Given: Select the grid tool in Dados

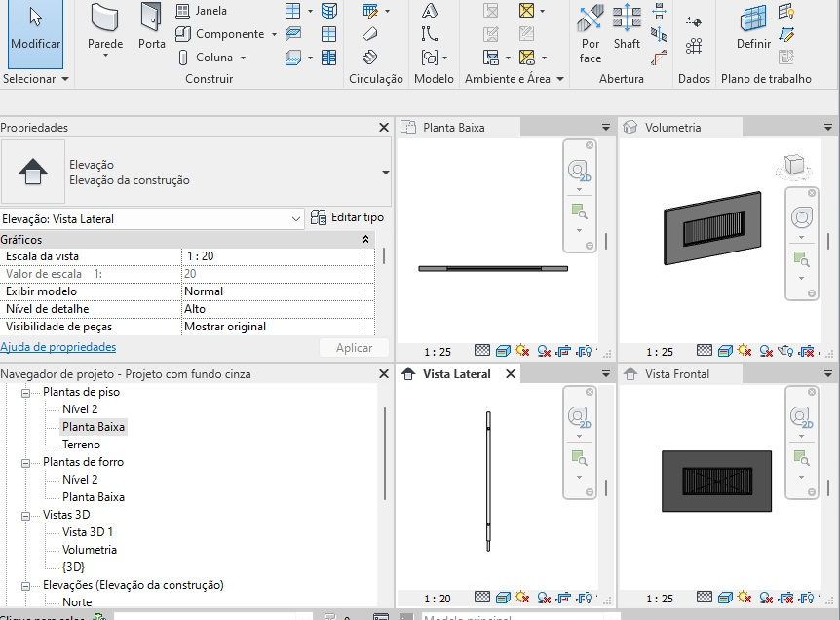Looking at the screenshot, I should [x=694, y=46].
